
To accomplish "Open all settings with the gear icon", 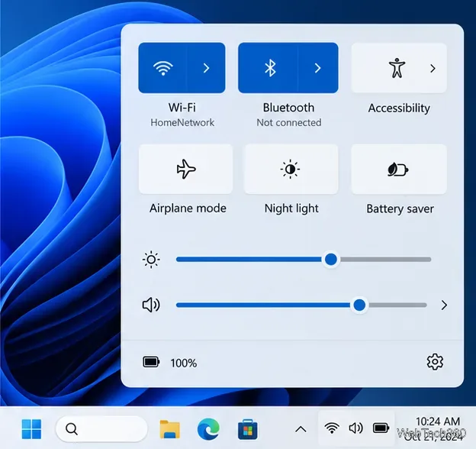I will [x=435, y=362].
